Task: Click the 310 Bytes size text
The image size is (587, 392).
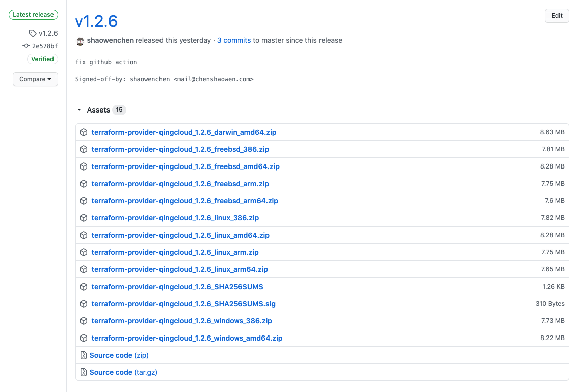Action: (x=550, y=304)
